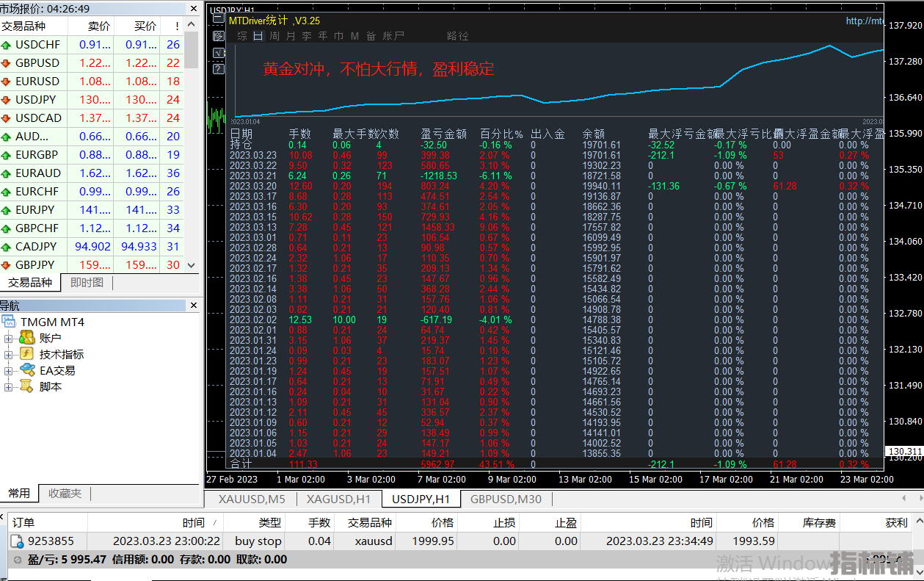Click the M button in MTDriver toolbar

click(x=355, y=36)
